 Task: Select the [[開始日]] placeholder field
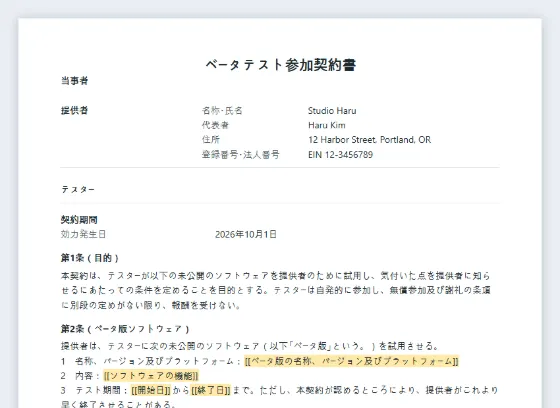pyautogui.click(x=151, y=390)
